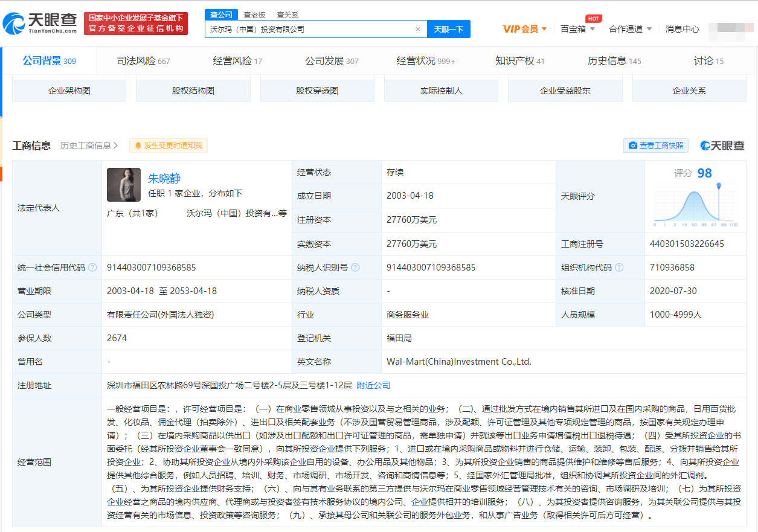758x532 pixels.
Task: Click the 纳税人识别号 value
Action: pyautogui.click(x=431, y=268)
